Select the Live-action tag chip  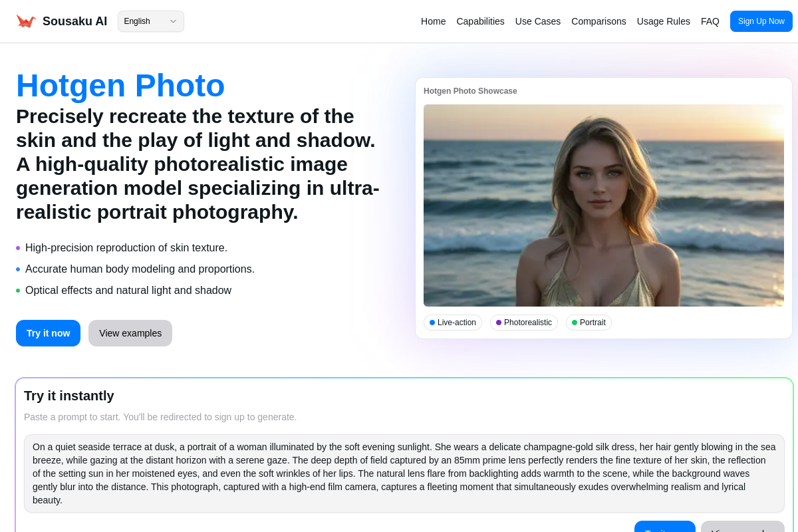pyautogui.click(x=453, y=323)
